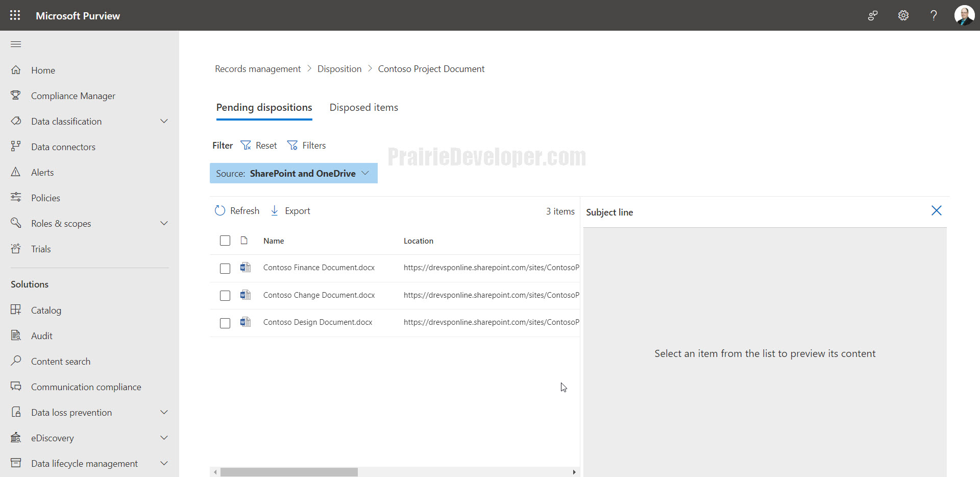Click the horizontal scrollbar thumb under the table
The height and width of the screenshot is (477, 980).
[289, 472]
